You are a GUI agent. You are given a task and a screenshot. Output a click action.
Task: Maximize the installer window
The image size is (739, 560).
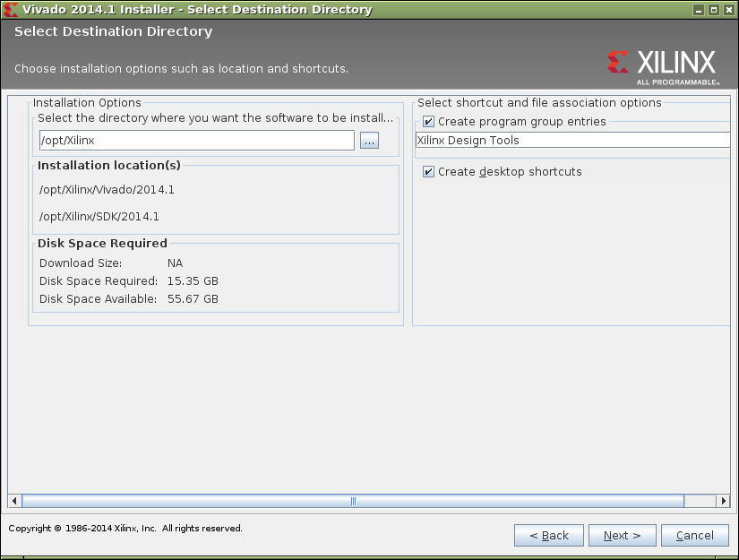714,10
